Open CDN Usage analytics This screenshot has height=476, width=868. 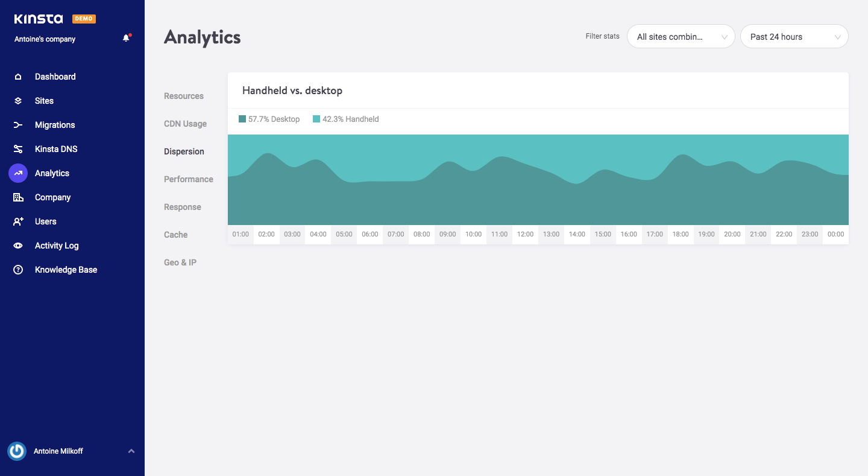185,123
